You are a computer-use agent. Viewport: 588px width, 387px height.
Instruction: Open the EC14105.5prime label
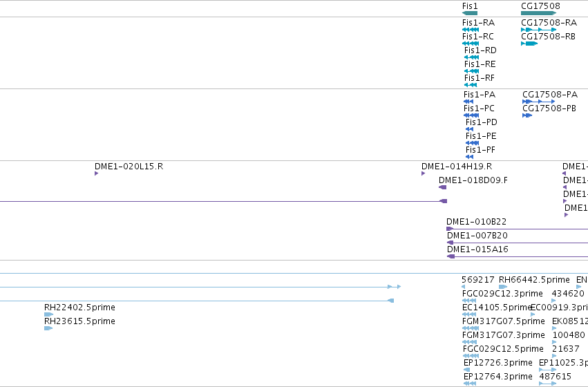coord(497,308)
